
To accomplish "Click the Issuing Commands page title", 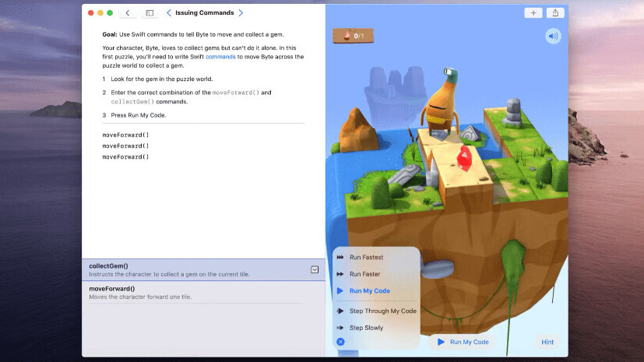I will pyautogui.click(x=205, y=13).
